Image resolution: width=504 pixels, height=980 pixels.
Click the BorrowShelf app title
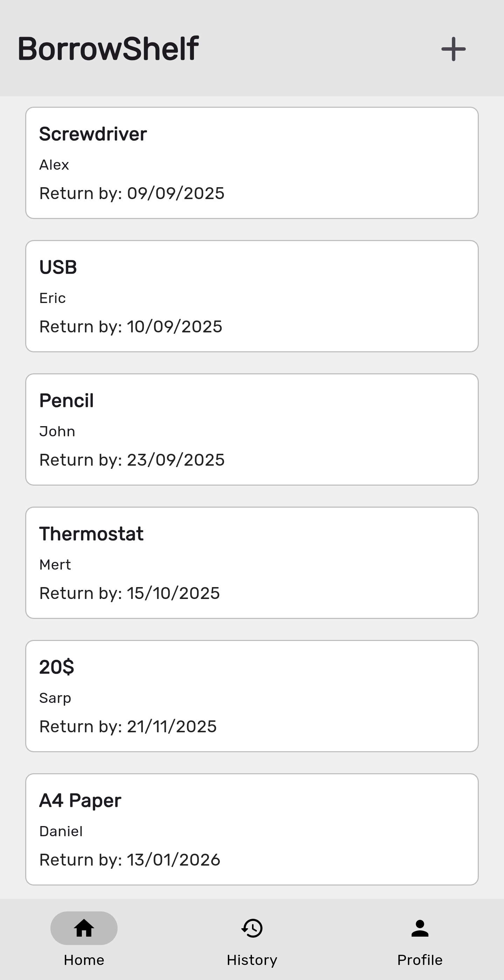tap(108, 49)
